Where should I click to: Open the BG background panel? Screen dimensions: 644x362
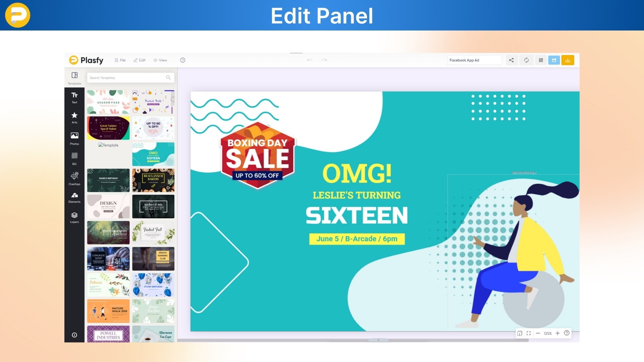(74, 158)
